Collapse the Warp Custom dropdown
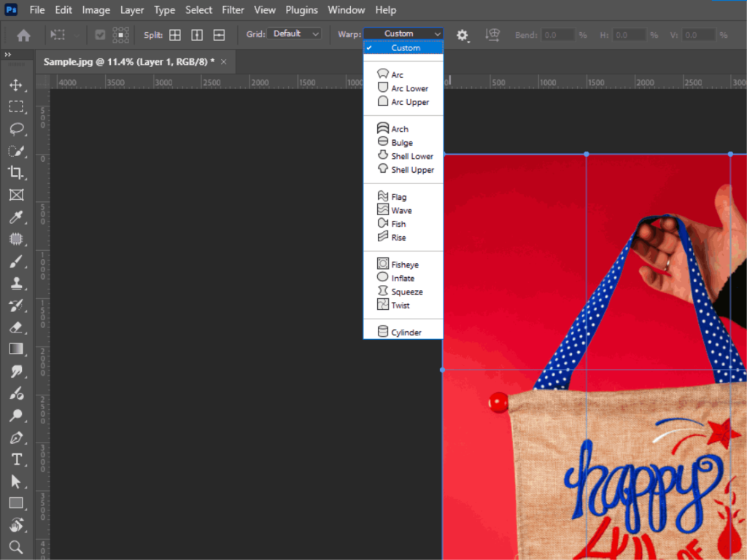The width and height of the screenshot is (747, 560). [x=403, y=34]
